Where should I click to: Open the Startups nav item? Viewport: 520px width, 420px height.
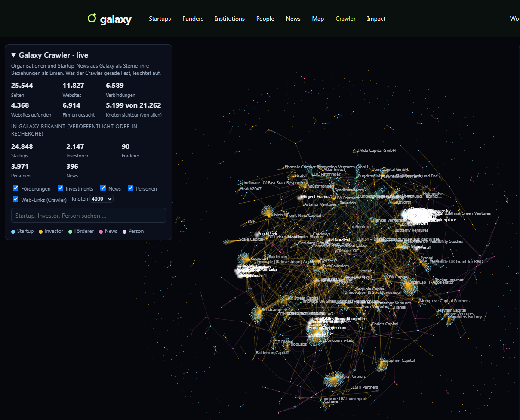tap(160, 19)
